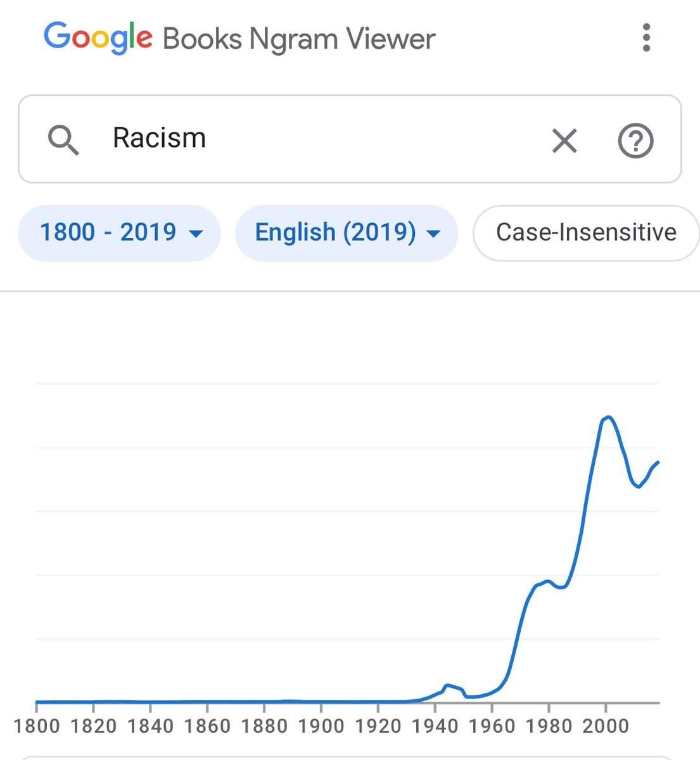
Task: Select the 2000 x-axis label
Action: (606, 726)
